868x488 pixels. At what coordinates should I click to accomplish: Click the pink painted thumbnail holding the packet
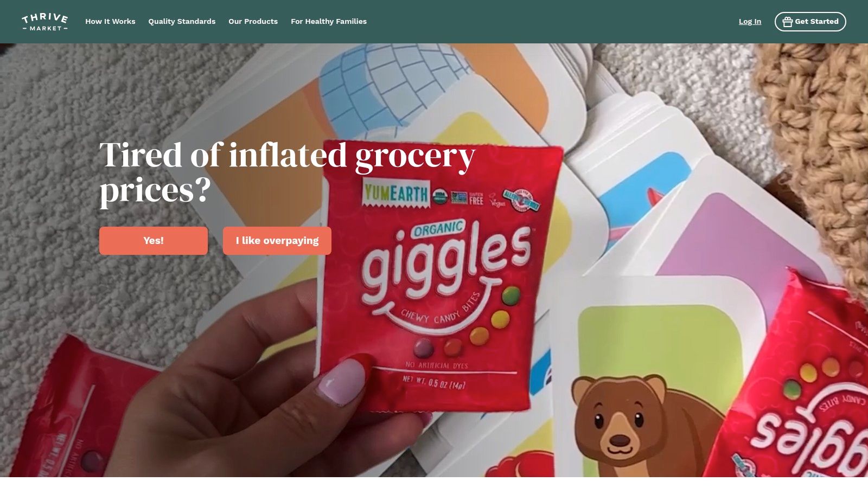pos(341,382)
